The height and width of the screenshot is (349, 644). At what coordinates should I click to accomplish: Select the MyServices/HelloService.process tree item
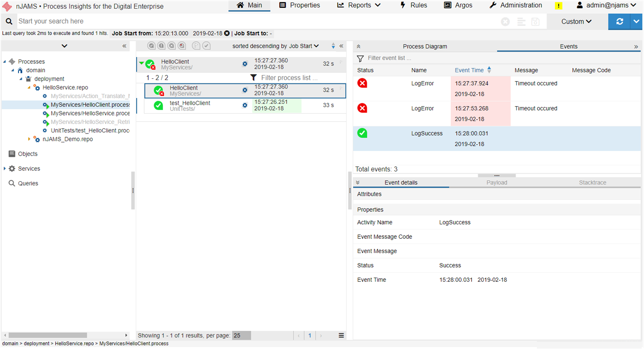pyautogui.click(x=90, y=113)
